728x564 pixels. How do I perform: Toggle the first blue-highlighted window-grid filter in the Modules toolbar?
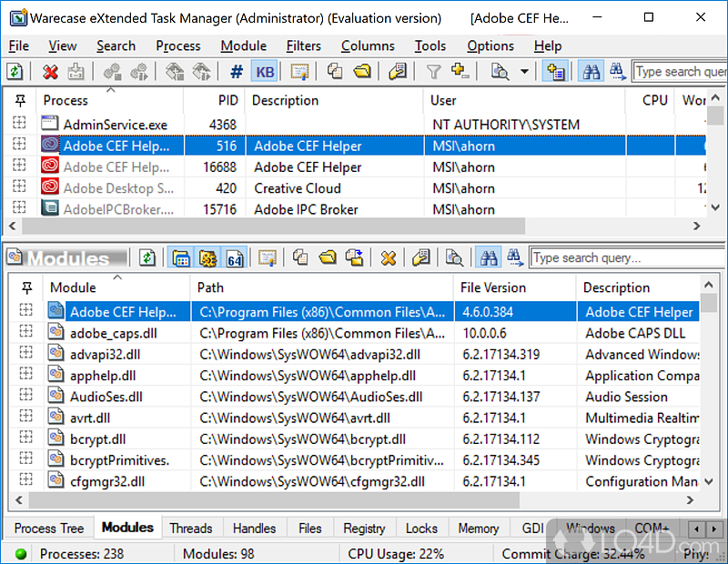180,257
